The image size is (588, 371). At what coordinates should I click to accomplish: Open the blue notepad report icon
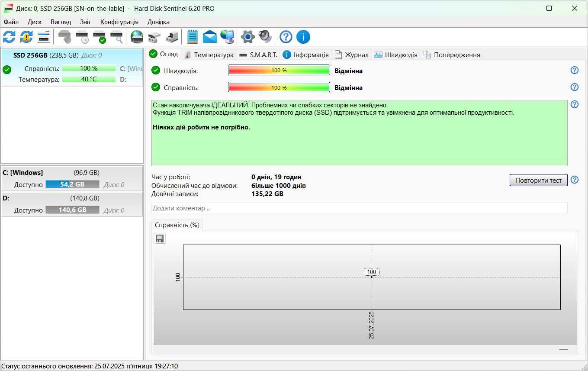[193, 37]
